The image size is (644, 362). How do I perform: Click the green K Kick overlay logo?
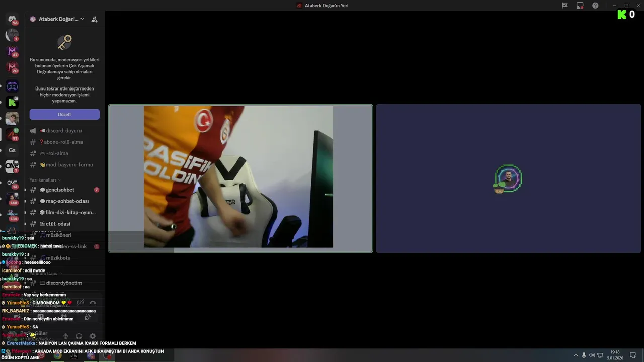622,15
